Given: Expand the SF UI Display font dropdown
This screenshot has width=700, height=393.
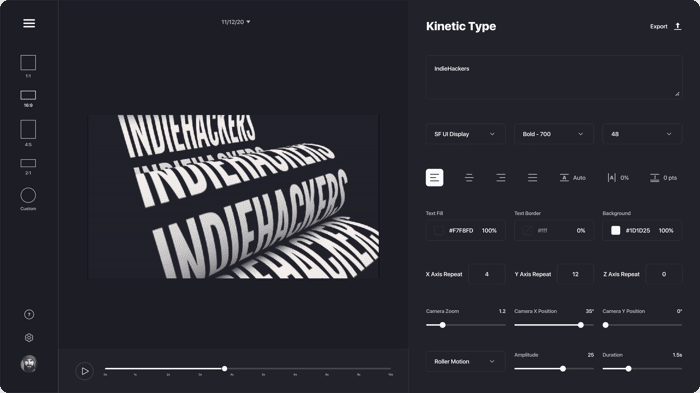Looking at the screenshot, I should pos(465,134).
